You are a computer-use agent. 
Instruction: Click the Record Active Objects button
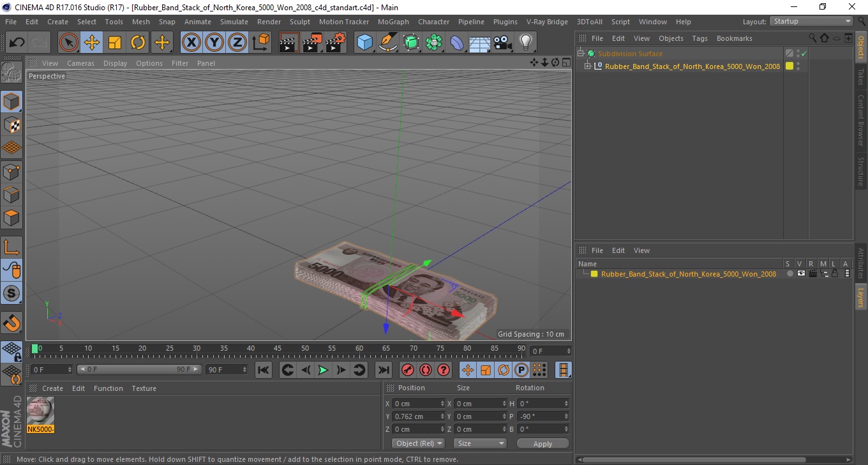[407, 370]
